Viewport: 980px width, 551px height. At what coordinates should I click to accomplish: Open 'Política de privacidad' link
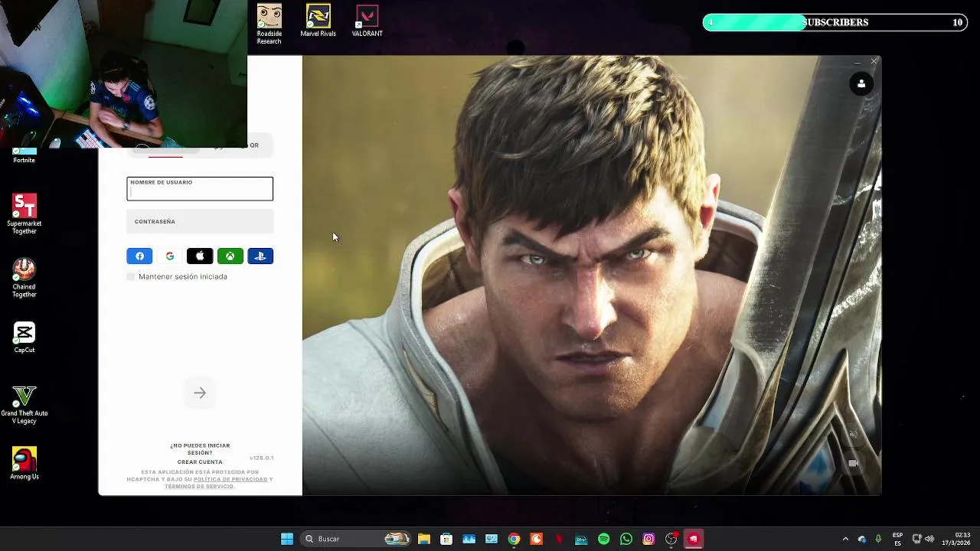pyautogui.click(x=230, y=479)
